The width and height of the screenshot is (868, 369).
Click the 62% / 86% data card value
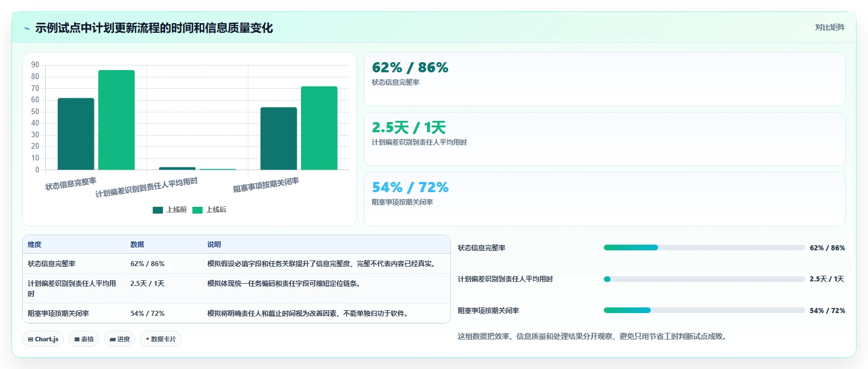pos(410,67)
